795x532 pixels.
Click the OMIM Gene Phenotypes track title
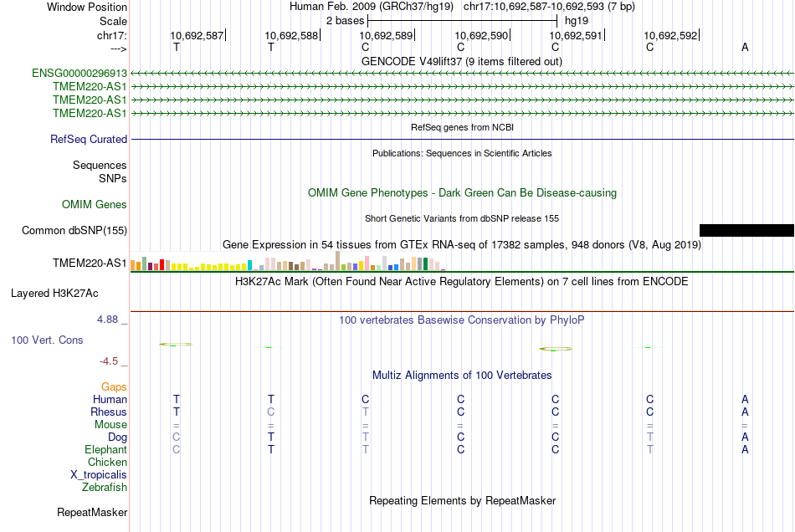[463, 193]
